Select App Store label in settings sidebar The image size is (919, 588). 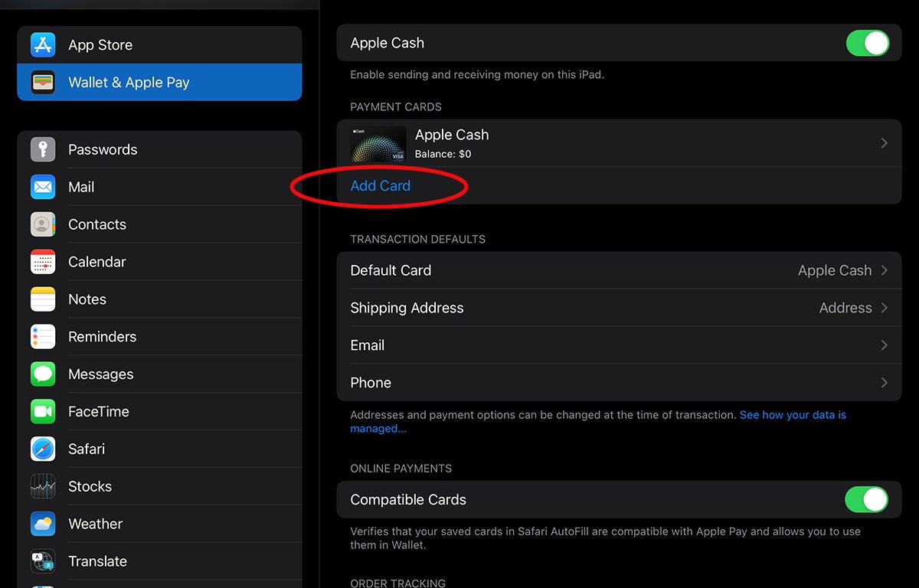coord(100,46)
